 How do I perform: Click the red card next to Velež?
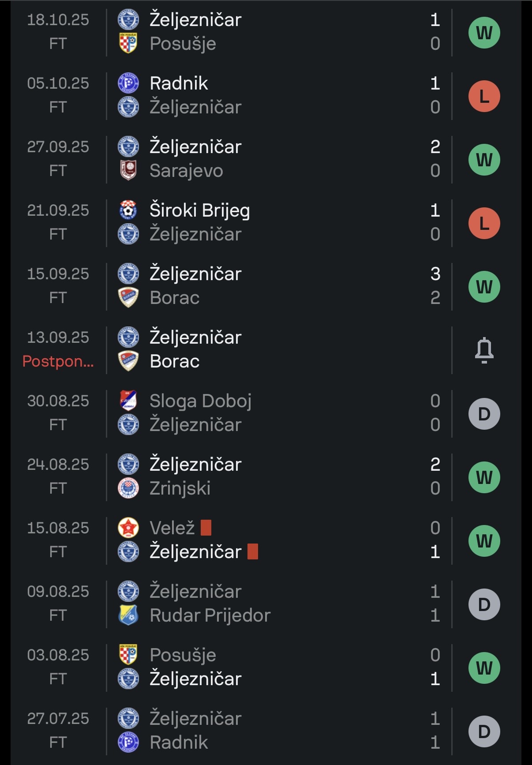tap(206, 528)
